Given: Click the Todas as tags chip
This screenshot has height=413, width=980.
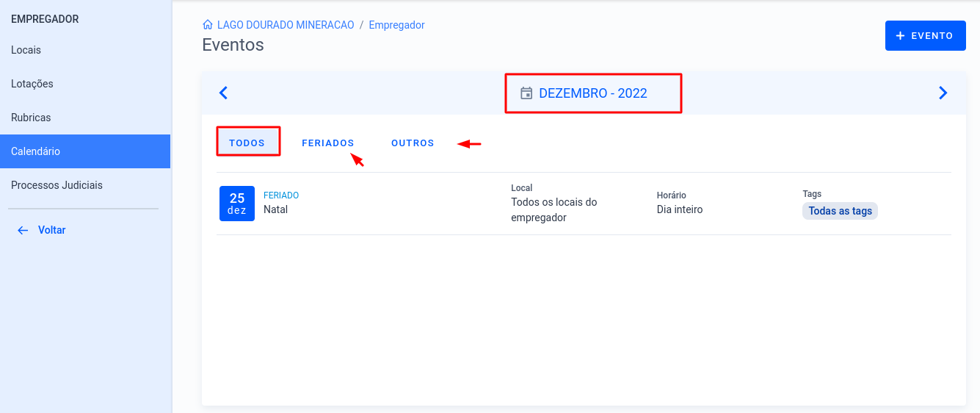Looking at the screenshot, I should [841, 211].
